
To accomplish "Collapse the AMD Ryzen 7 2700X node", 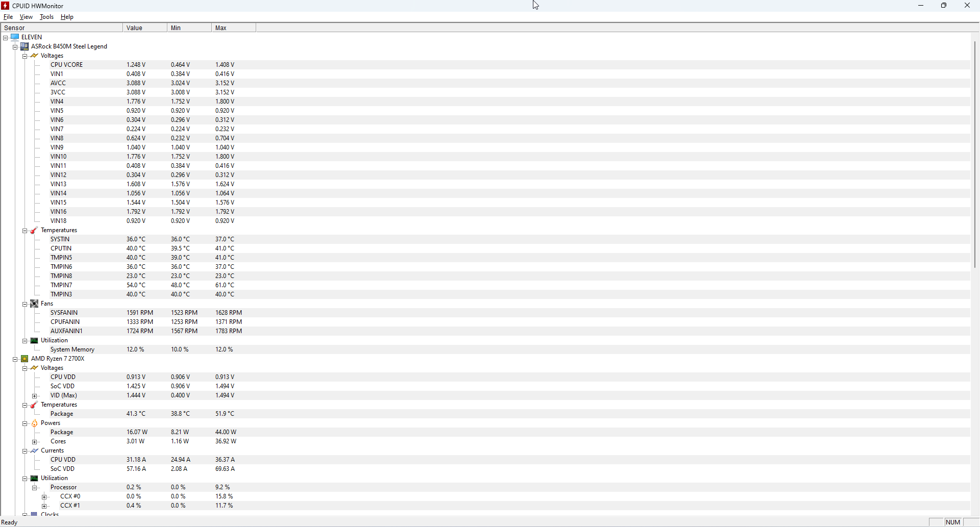I will tap(15, 359).
